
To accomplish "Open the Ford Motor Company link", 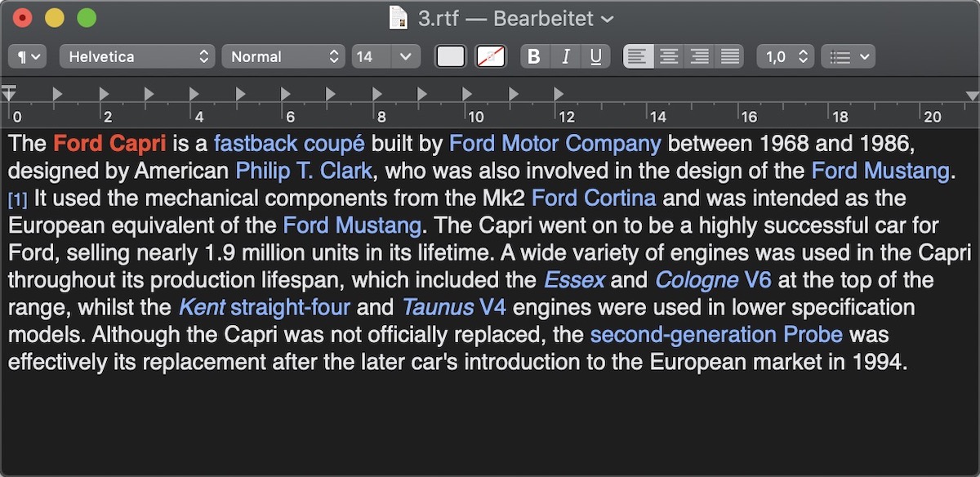I will tap(555, 144).
